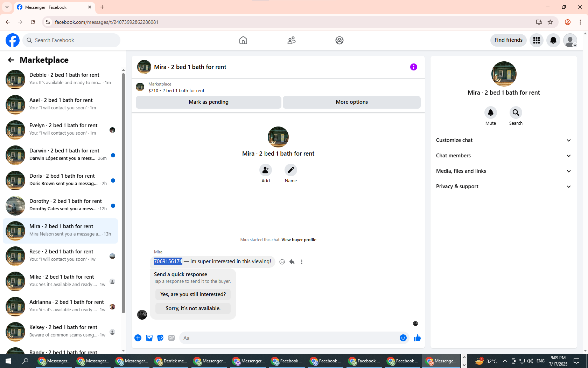Open the View buyer profile link
The image size is (588, 368).
click(x=299, y=240)
